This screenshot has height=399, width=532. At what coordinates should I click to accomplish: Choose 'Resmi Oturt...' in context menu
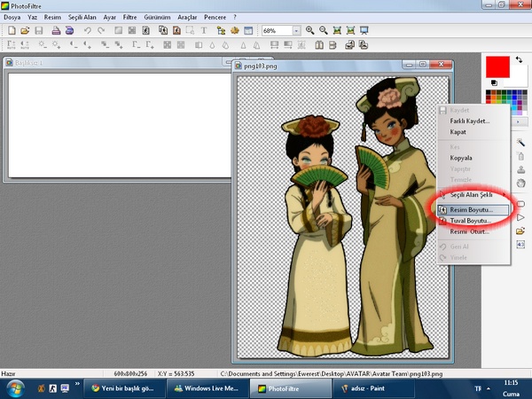pos(473,231)
